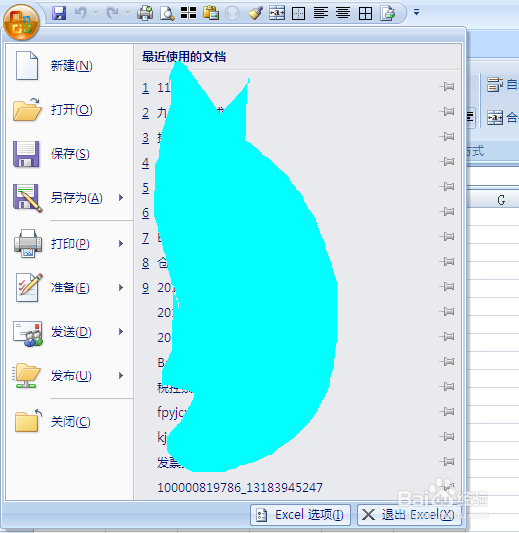Click the Redo arrow icon
Screen dimensions: 519x533
[113, 13]
